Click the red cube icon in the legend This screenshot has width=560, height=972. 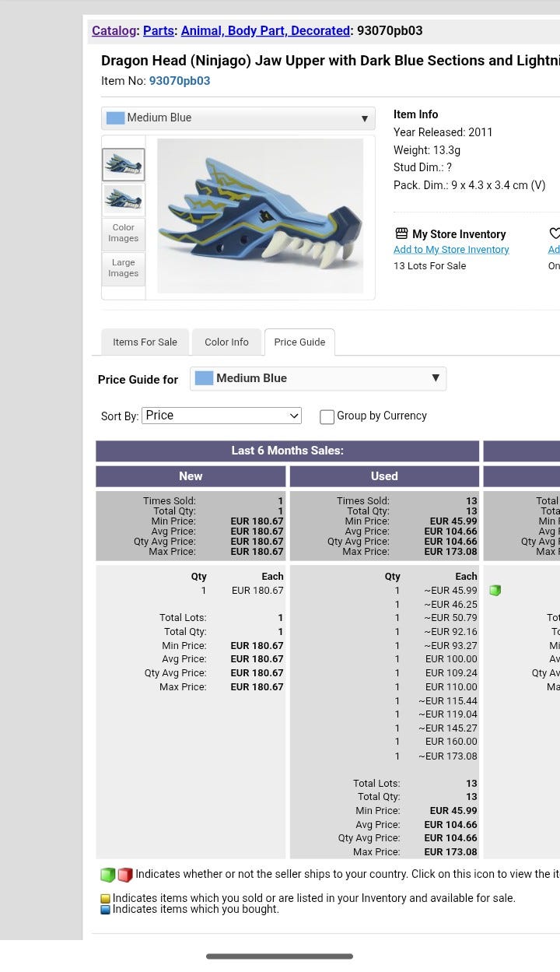(125, 875)
